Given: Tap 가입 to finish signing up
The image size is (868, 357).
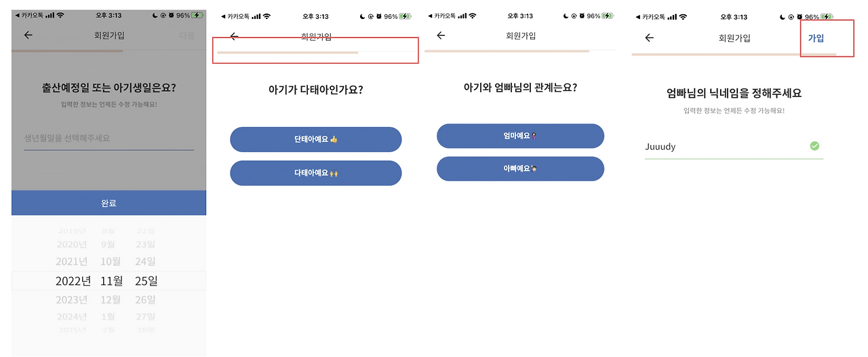Looking at the screenshot, I should (816, 38).
